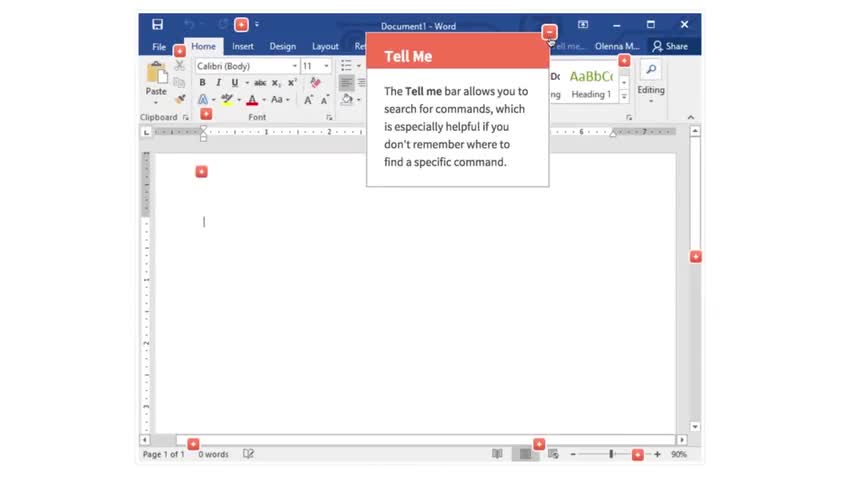Open the File tab
The width and height of the screenshot is (848, 480).
(x=159, y=46)
